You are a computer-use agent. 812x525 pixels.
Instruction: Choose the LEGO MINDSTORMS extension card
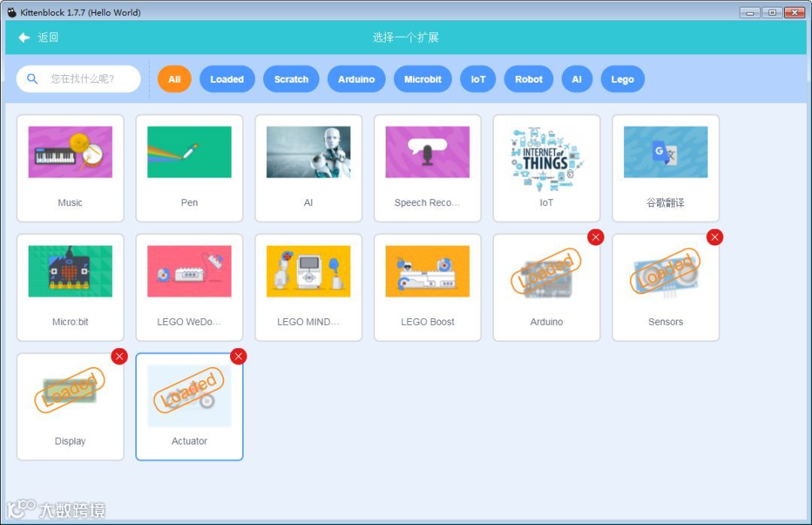pyautogui.click(x=309, y=287)
